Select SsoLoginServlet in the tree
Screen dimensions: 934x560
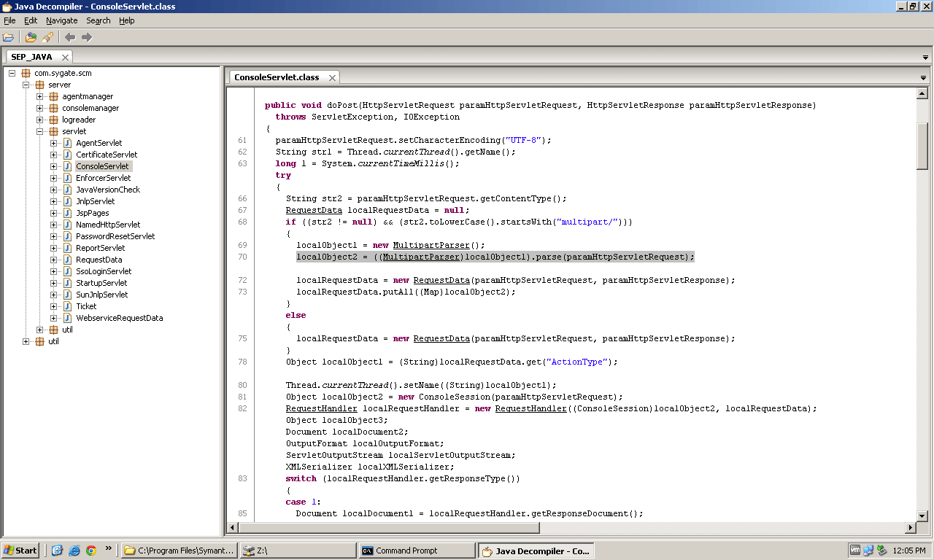(102, 271)
